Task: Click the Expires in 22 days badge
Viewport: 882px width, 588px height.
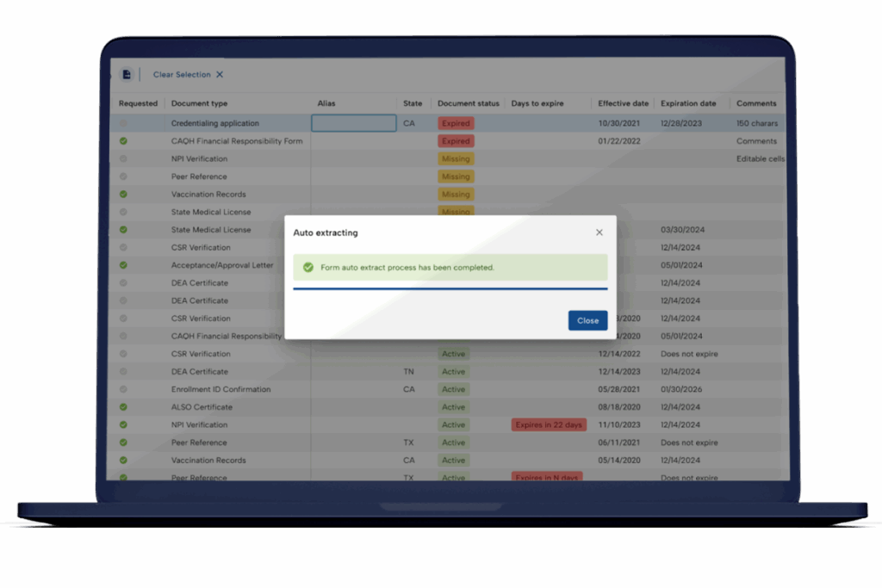Action: tap(549, 424)
